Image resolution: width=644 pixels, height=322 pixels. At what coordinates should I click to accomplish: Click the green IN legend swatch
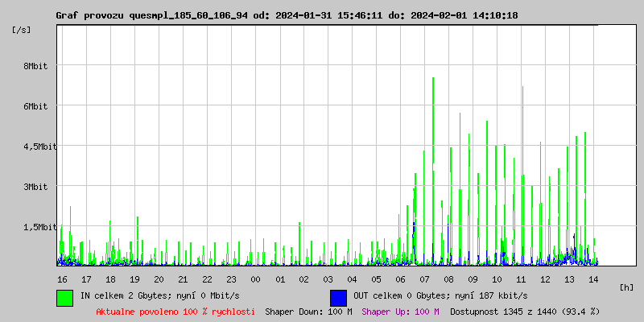point(64,297)
